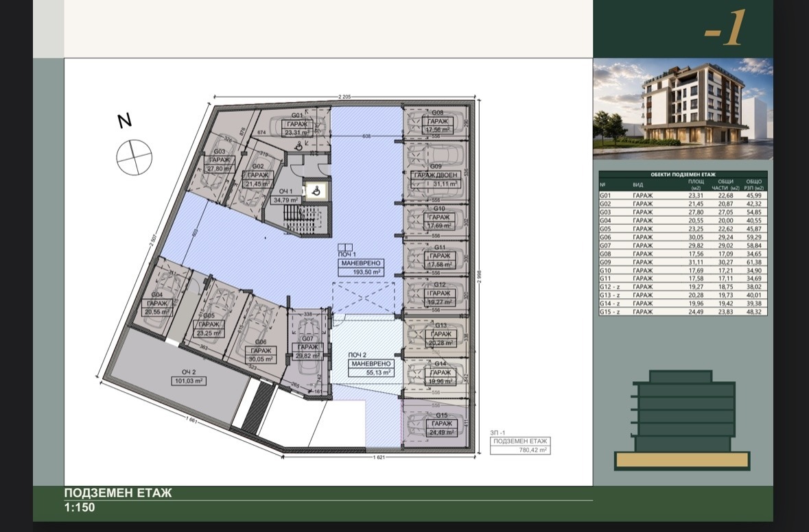The height and width of the screenshot is (532, 809).
Task: Click the G15 ГАРАЖ 24,49 m² label
Action: pyautogui.click(x=442, y=424)
